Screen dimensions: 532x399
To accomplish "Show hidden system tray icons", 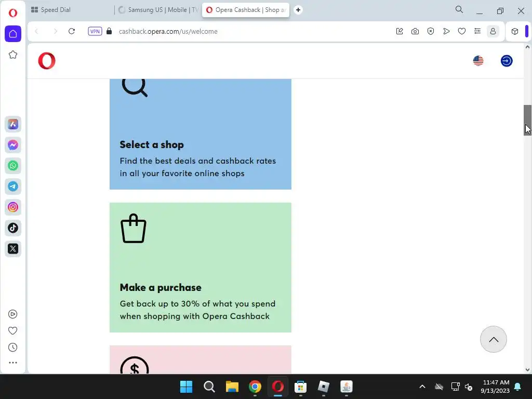I will (x=422, y=387).
